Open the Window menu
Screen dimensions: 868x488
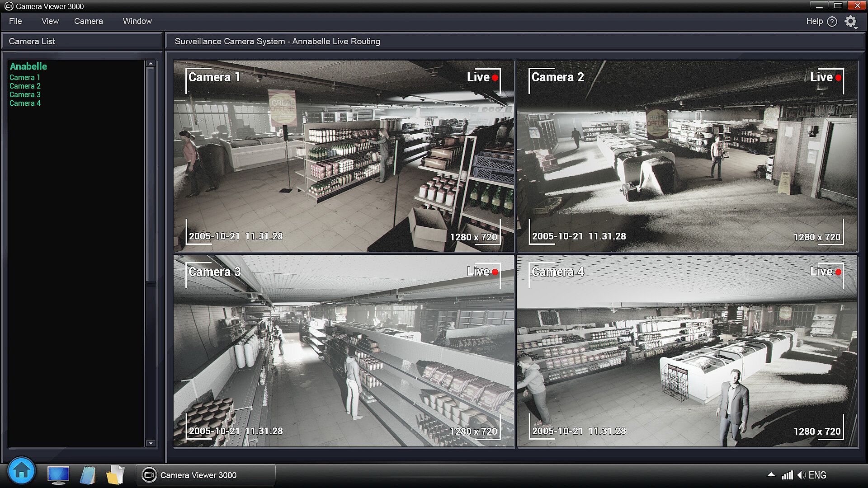coord(137,21)
